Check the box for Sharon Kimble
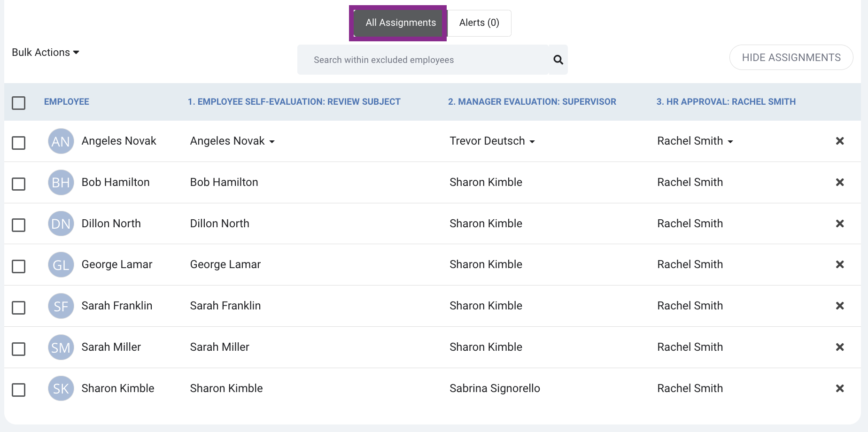 pos(19,390)
